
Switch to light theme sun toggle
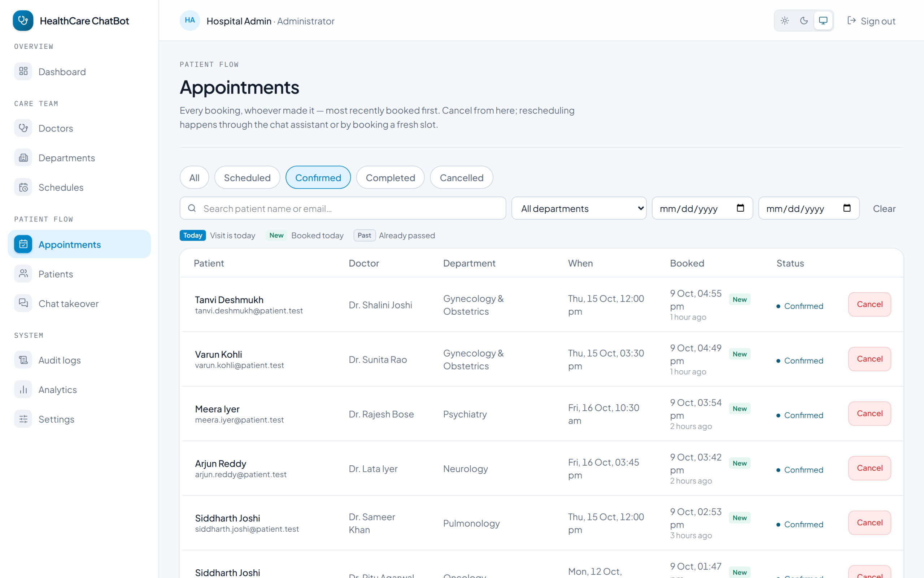point(785,21)
